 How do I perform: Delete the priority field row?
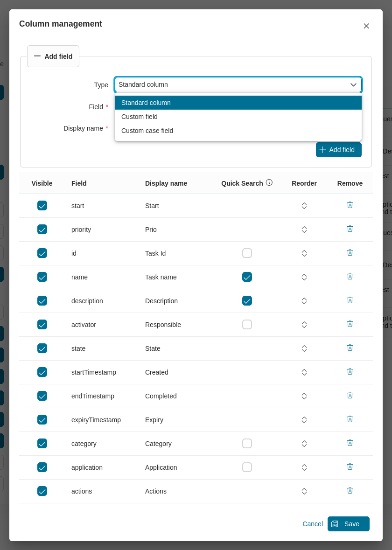coord(350,229)
